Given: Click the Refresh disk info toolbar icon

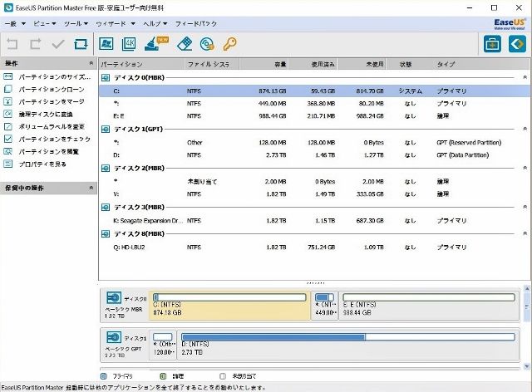Looking at the screenshot, I should (81, 44).
